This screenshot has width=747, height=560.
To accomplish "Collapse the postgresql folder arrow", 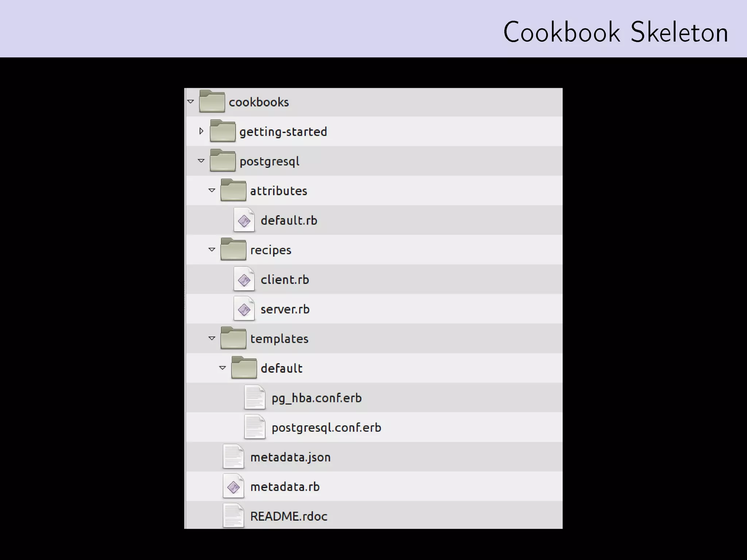I will click(x=201, y=161).
